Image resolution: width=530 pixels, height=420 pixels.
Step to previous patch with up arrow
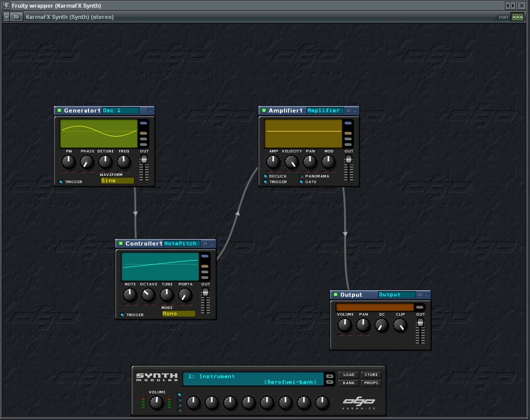coord(329,376)
